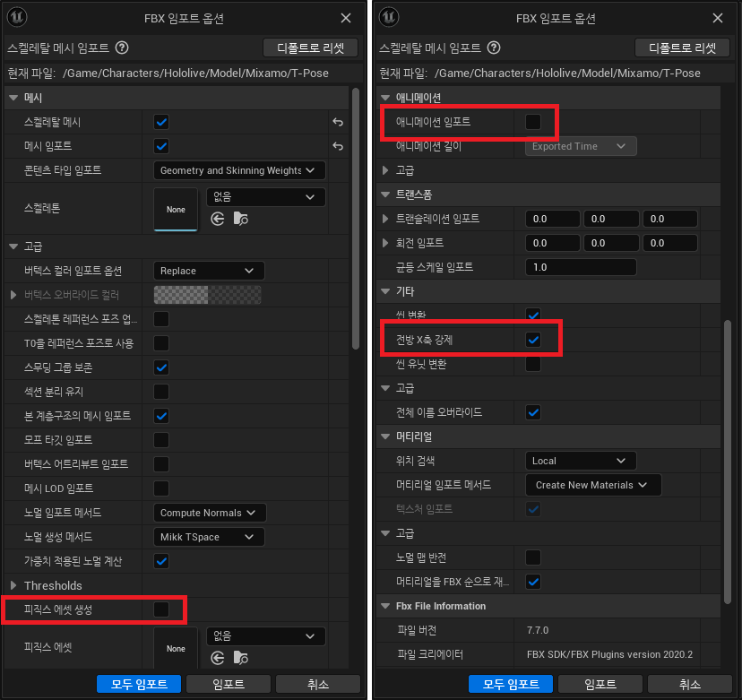
Task: Click the 스켈레톤 None asset thumbnail
Action: tap(176, 209)
